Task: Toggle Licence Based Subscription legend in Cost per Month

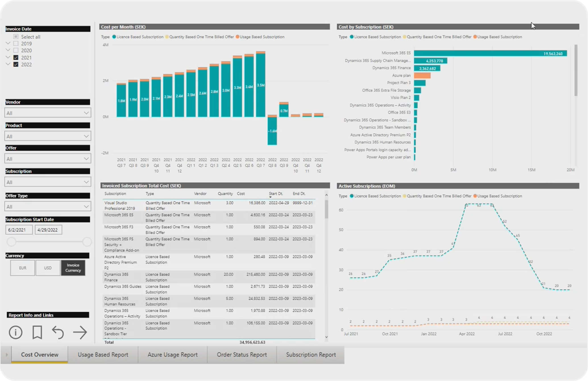Action: [138, 37]
